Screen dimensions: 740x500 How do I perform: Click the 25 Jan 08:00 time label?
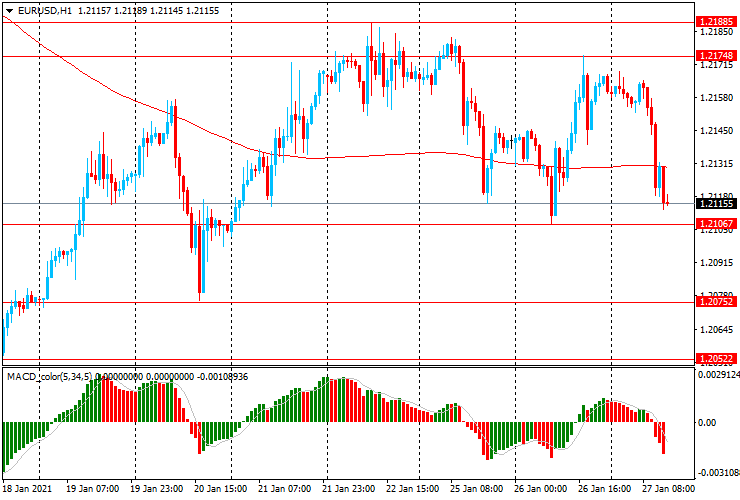(477, 489)
